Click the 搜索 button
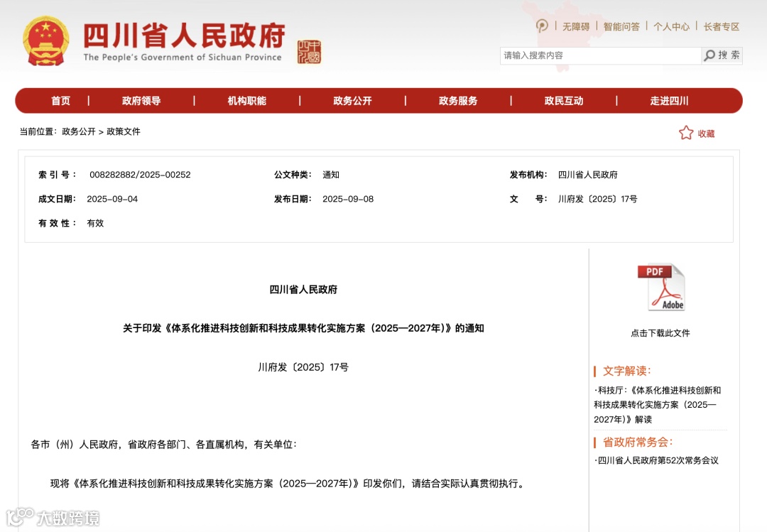This screenshot has height=532, width=767. 722,55
